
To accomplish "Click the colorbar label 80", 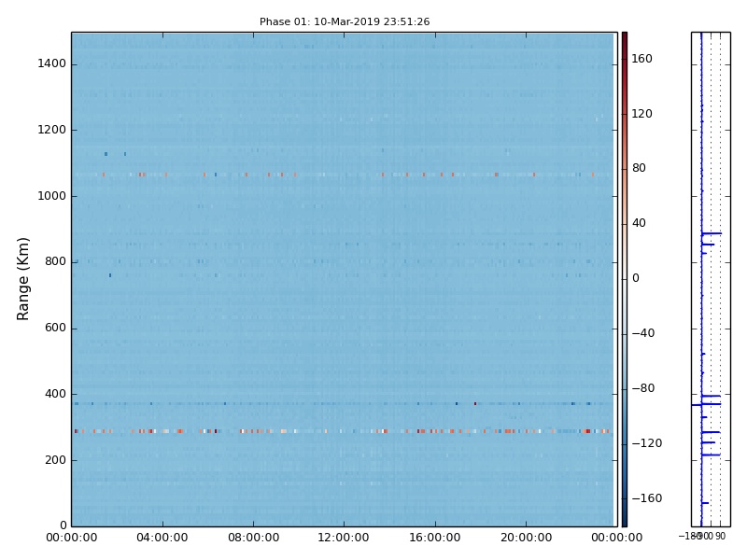I will [x=639, y=168].
